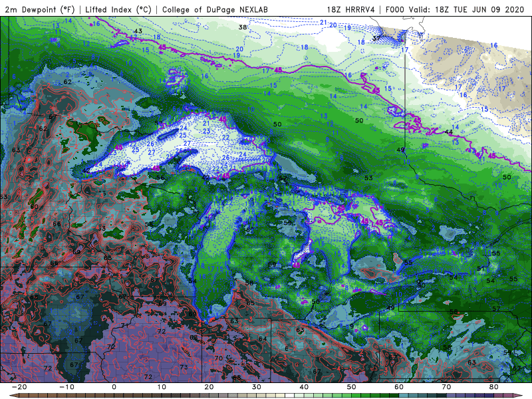Click the black dewpoint value 60 on the map
The image size is (532, 399).
point(35,206)
